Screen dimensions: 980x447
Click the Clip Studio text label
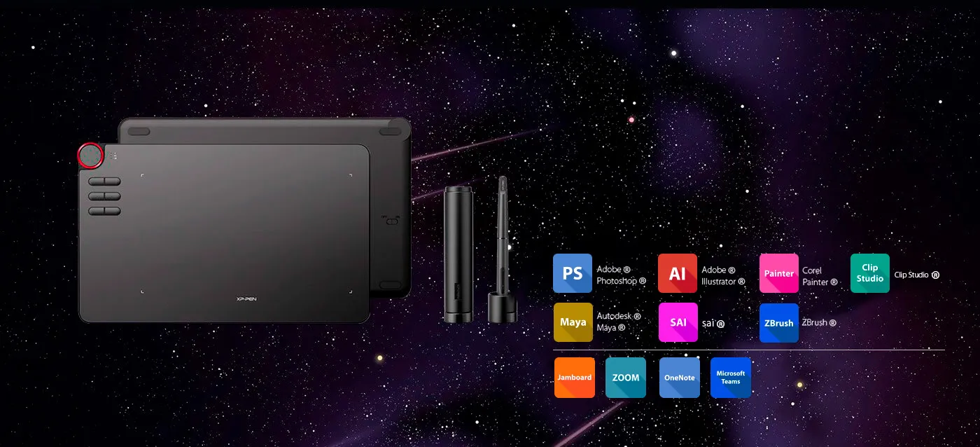click(917, 275)
